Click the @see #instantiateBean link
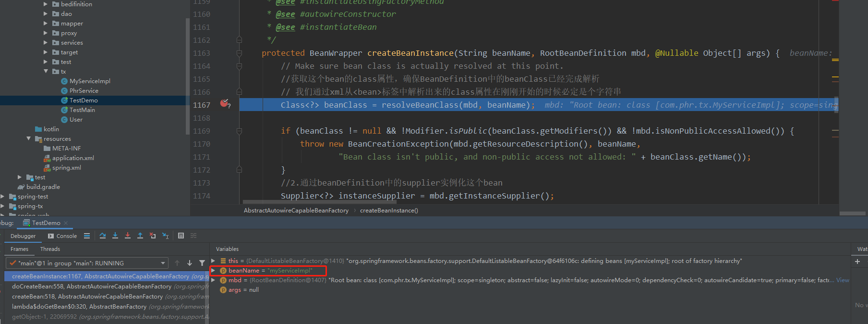 point(326,27)
